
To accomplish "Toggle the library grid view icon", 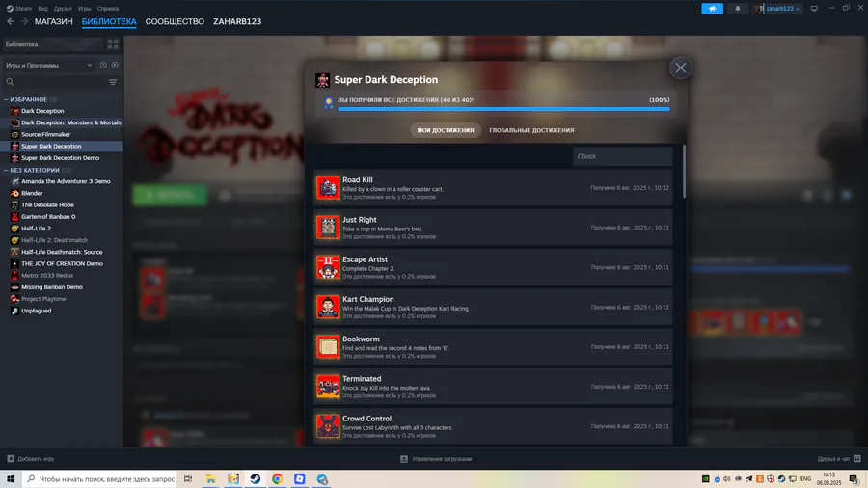I will tap(113, 44).
